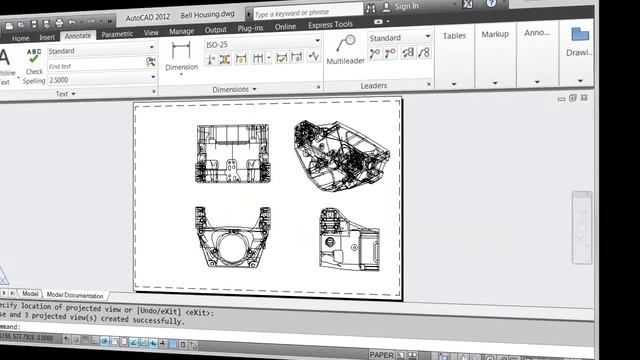Open a file with the Open icon
Screen dimensions: 640x360
(21, 25)
